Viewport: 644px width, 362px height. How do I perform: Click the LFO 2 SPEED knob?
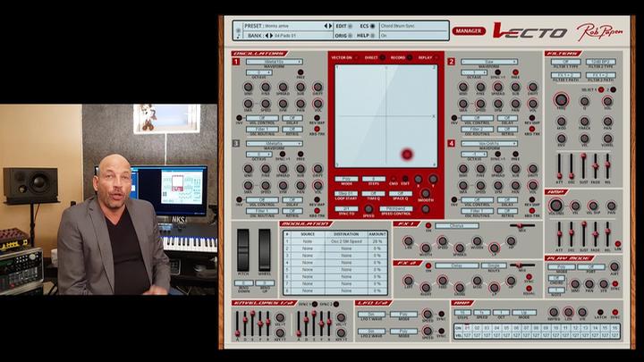tap(428, 331)
